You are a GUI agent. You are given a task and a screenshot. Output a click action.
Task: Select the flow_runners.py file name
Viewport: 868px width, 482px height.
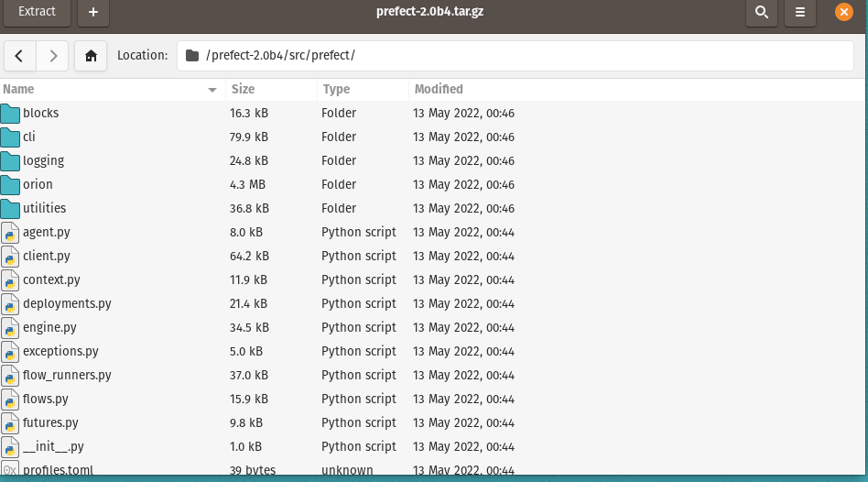[x=67, y=375]
